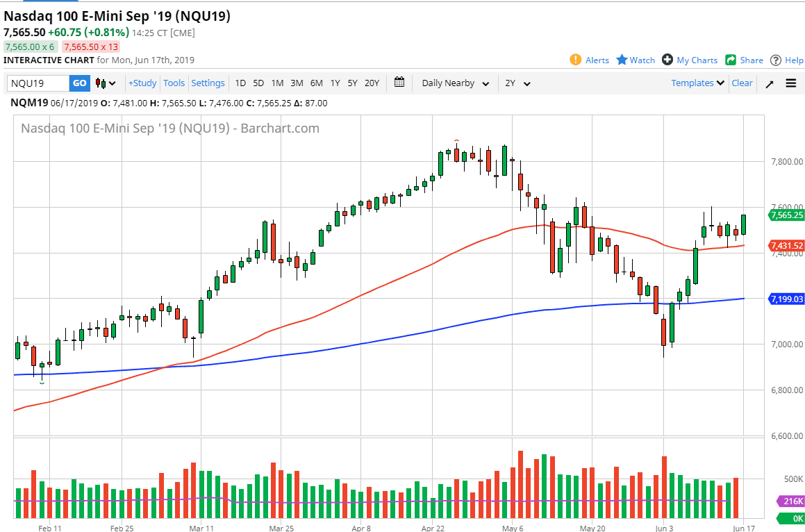Open the hamburger menu icon
The image size is (805, 532).
(x=791, y=83)
